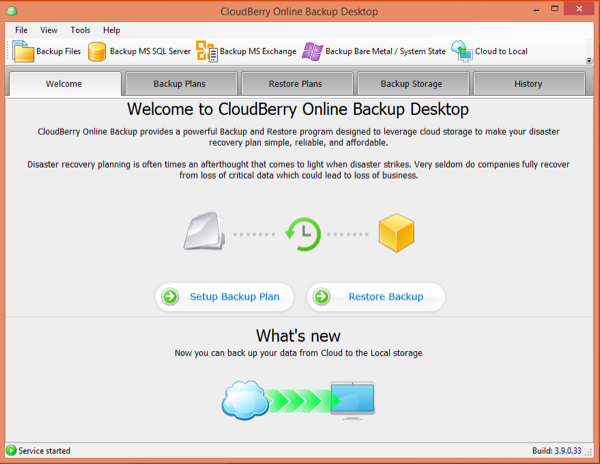Viewport: 600px width, 464px height.
Task: Click the Backup Bare Metal Windows icon
Action: point(312,52)
